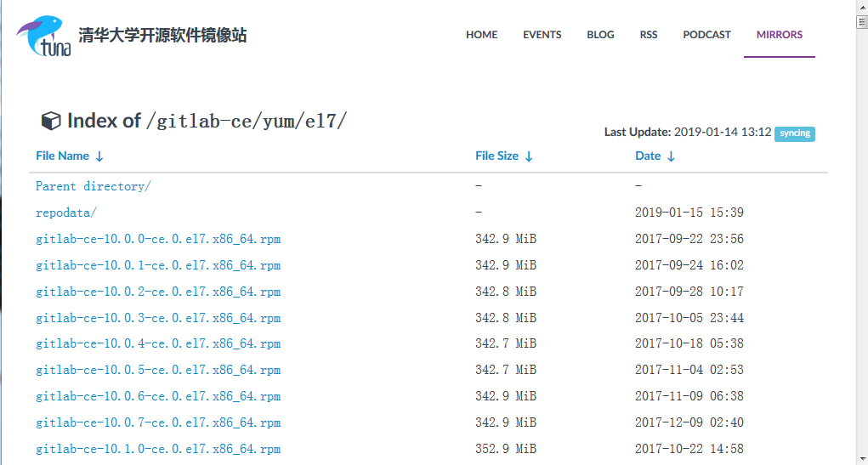
Task: Click the date 2017-11-04 02:53
Action: (x=689, y=370)
